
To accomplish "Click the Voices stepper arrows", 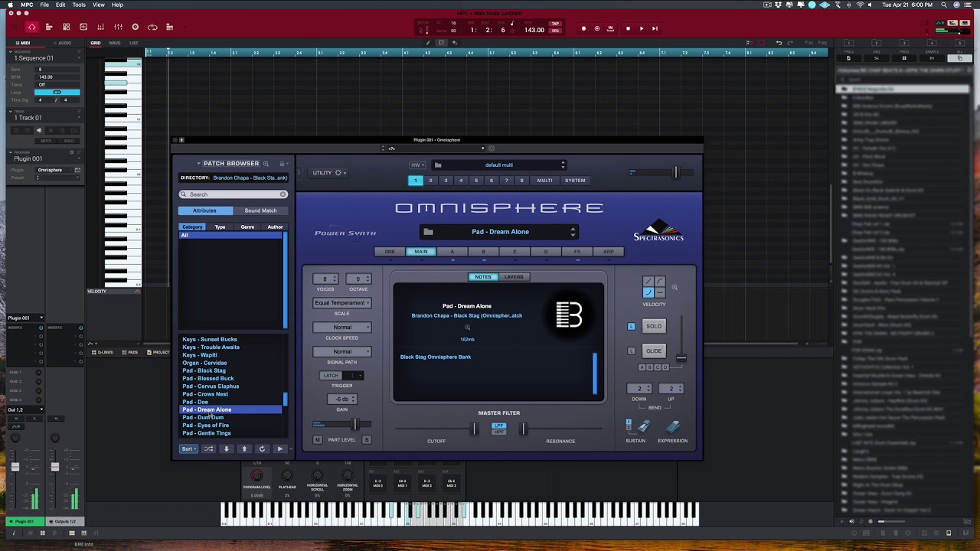I will point(334,279).
